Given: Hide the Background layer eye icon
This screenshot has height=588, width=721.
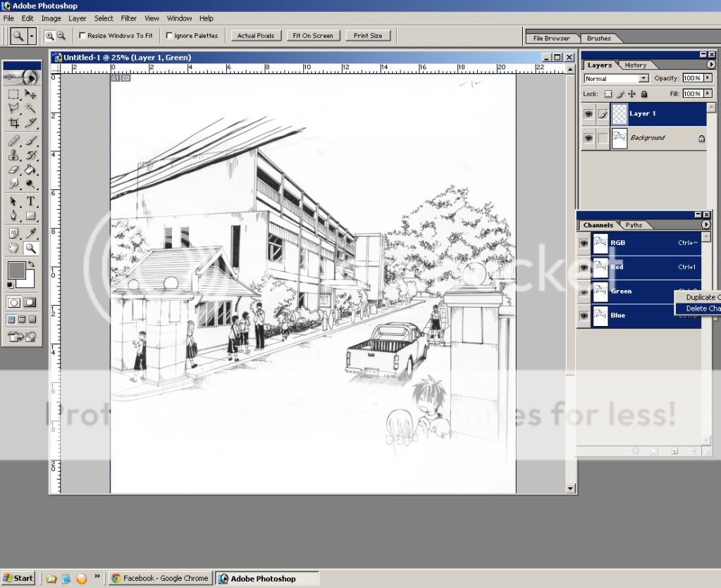Looking at the screenshot, I should point(588,138).
